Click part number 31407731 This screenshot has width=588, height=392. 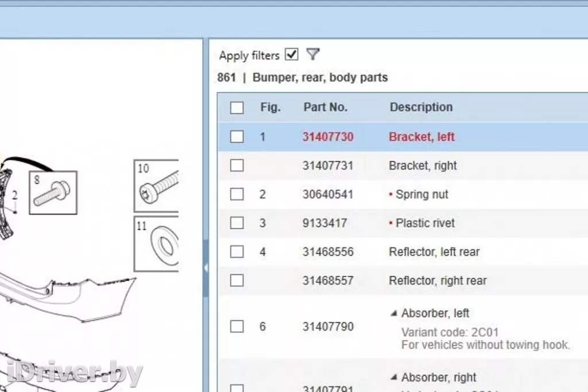click(x=328, y=166)
